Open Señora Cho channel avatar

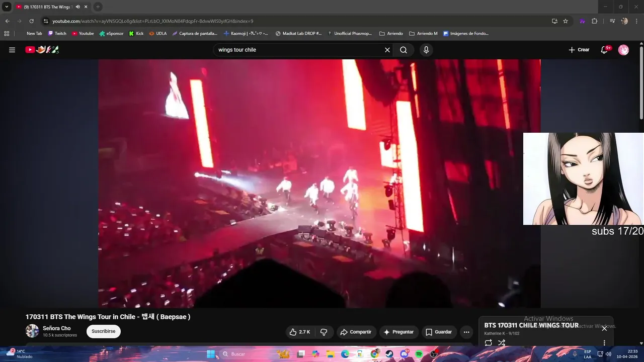point(32,331)
